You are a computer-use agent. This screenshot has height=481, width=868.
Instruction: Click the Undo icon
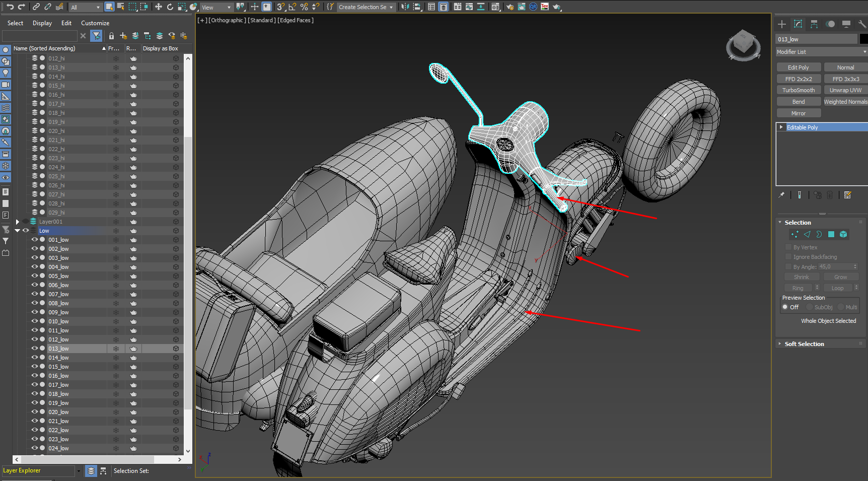point(11,7)
